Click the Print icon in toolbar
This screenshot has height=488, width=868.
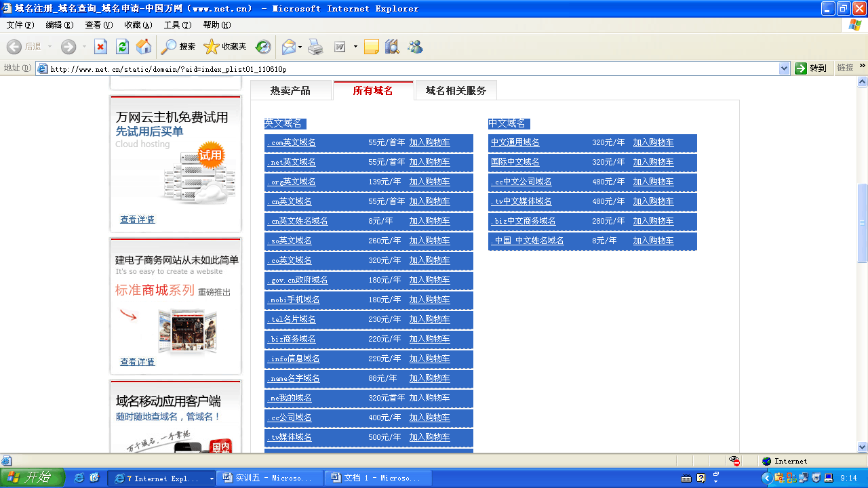click(315, 47)
